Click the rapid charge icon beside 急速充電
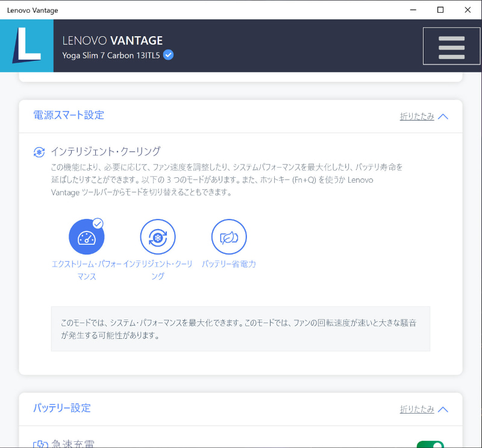Image resolution: width=482 pixels, height=448 pixels. click(40, 444)
